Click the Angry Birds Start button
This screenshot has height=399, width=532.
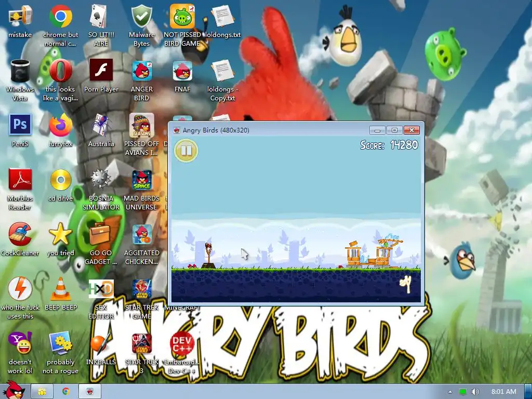[x=14, y=390]
